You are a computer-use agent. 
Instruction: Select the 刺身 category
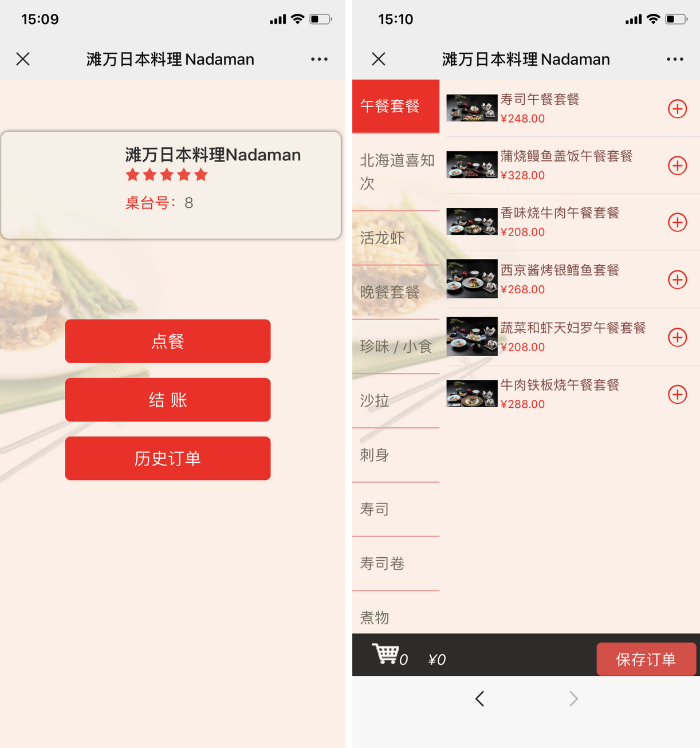pyautogui.click(x=396, y=455)
